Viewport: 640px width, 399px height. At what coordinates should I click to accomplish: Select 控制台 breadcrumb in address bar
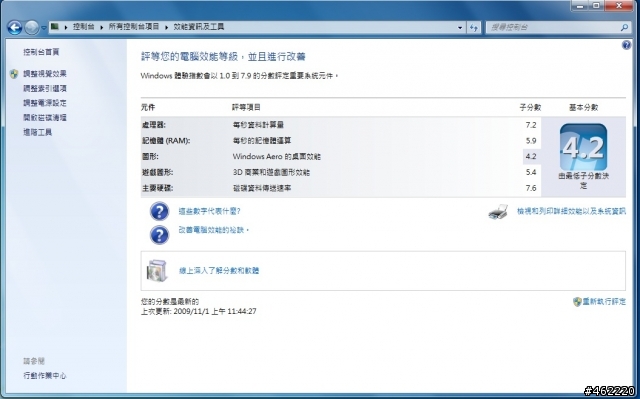(83, 27)
